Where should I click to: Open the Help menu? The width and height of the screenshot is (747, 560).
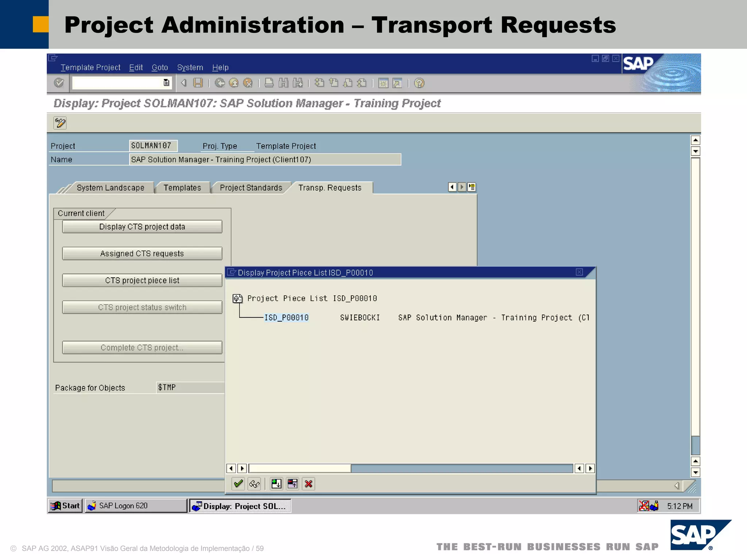click(x=220, y=67)
